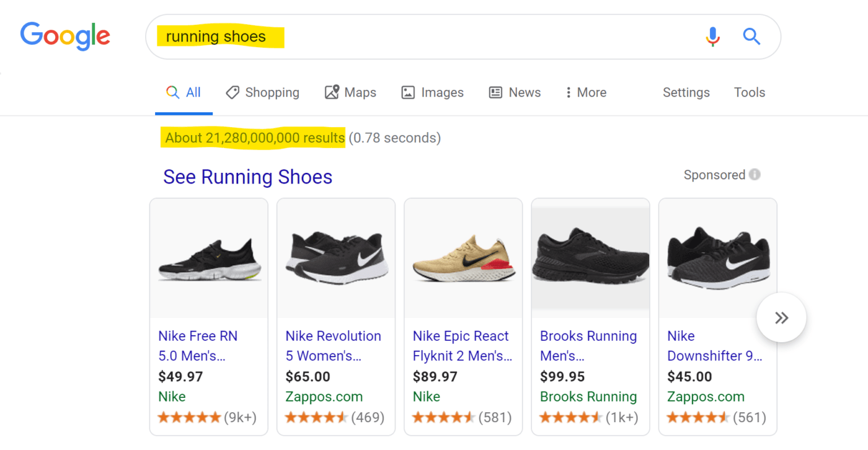Click the Brooks Running seller name
This screenshot has height=450, width=868.
coord(588,397)
